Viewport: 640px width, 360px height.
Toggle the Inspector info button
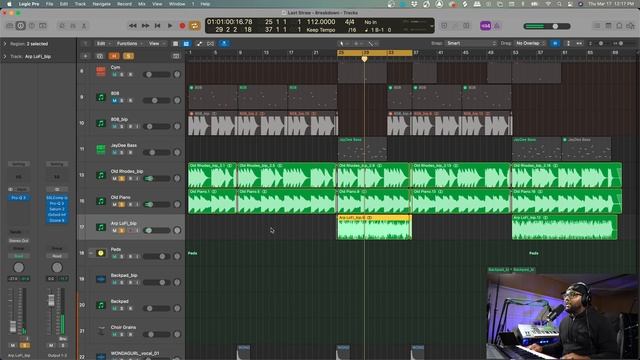pyautogui.click(x=20, y=26)
